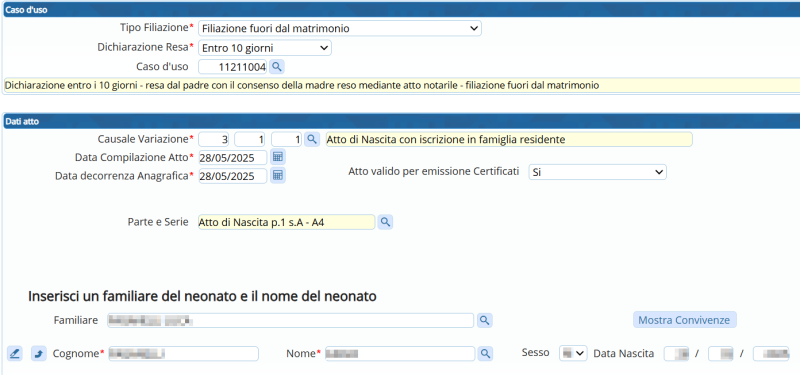The width and height of the screenshot is (800, 375).
Task: Open the Sesso dropdown
Action: click(573, 353)
